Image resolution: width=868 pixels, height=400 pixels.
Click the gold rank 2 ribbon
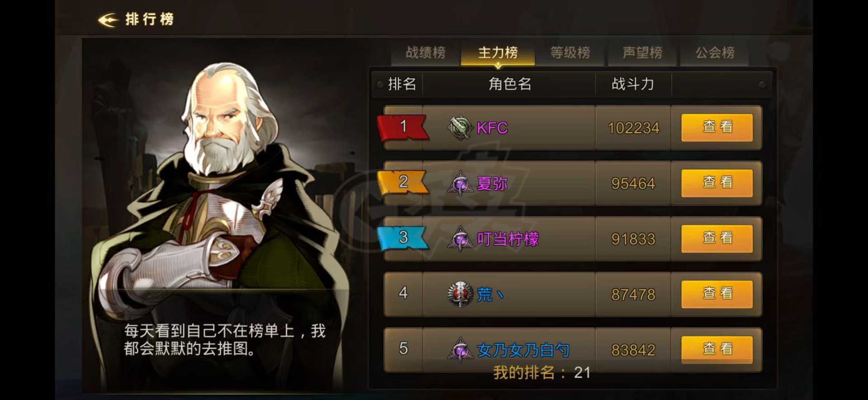coord(403,183)
